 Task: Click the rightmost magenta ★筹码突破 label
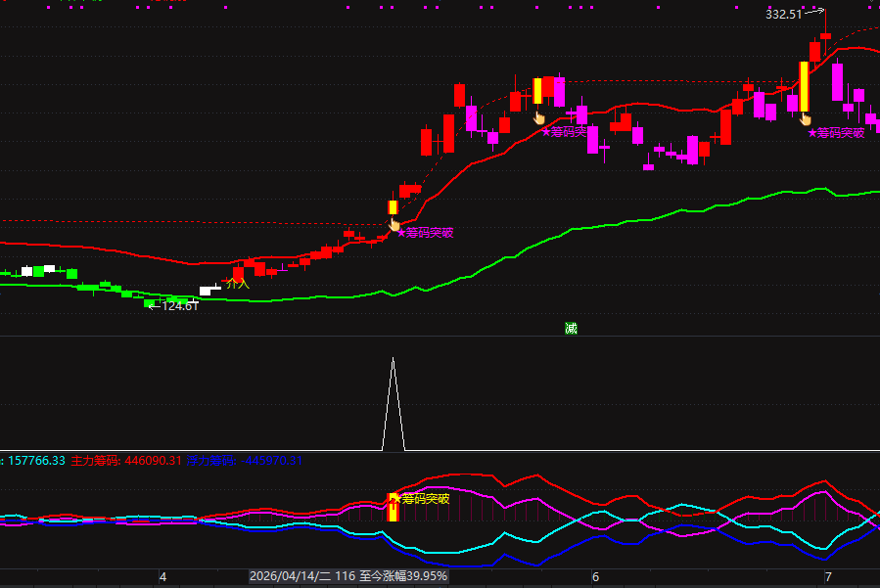836,132
